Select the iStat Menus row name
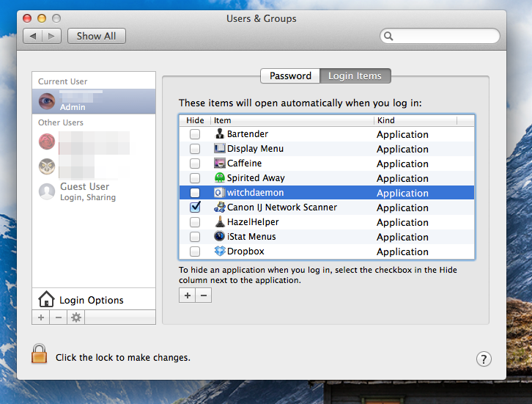 [251, 237]
